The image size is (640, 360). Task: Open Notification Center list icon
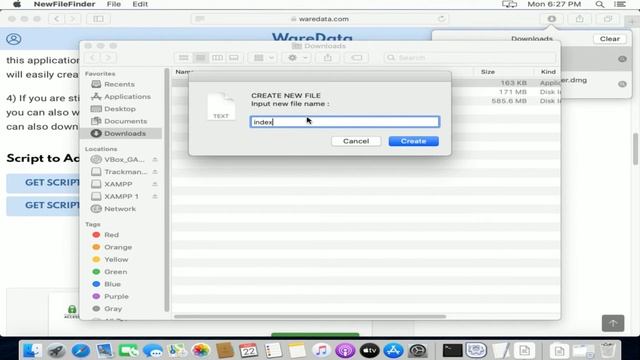coord(620,4)
